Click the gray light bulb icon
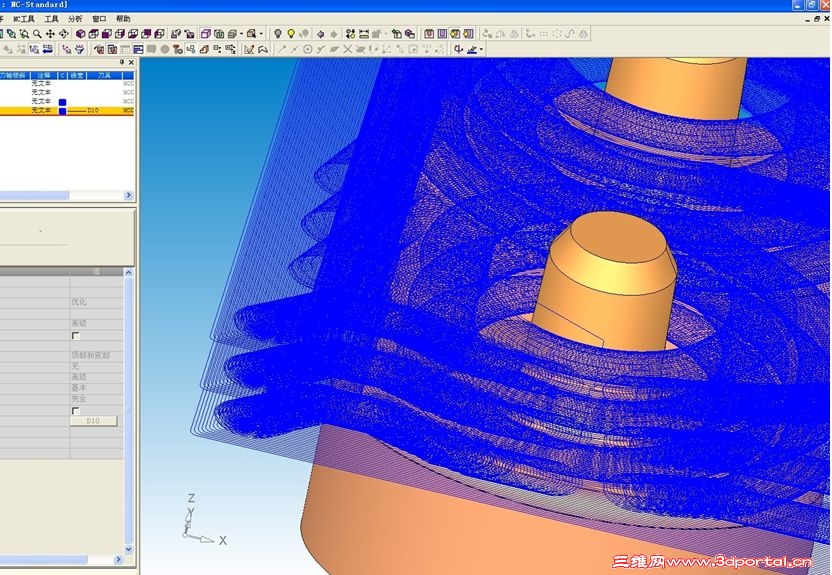This screenshot has height=575, width=832. [x=278, y=34]
